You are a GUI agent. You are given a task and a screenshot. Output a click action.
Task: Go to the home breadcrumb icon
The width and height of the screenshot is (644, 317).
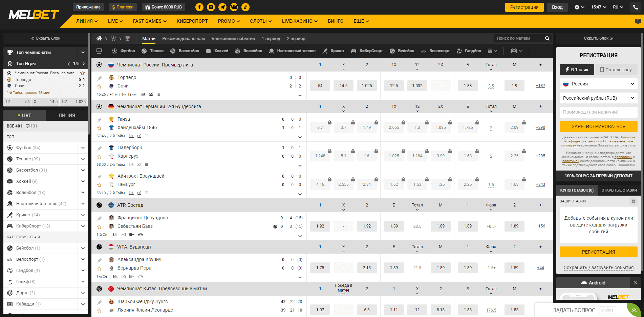(x=99, y=38)
